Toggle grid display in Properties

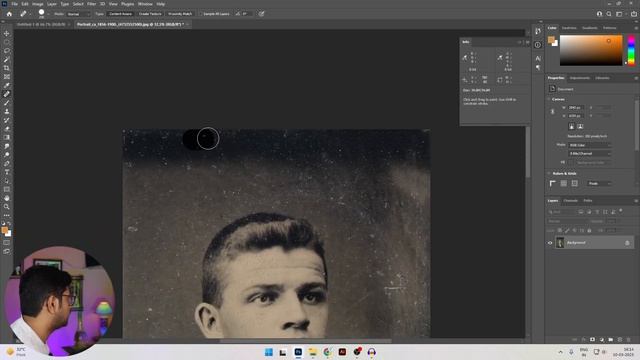point(564,184)
